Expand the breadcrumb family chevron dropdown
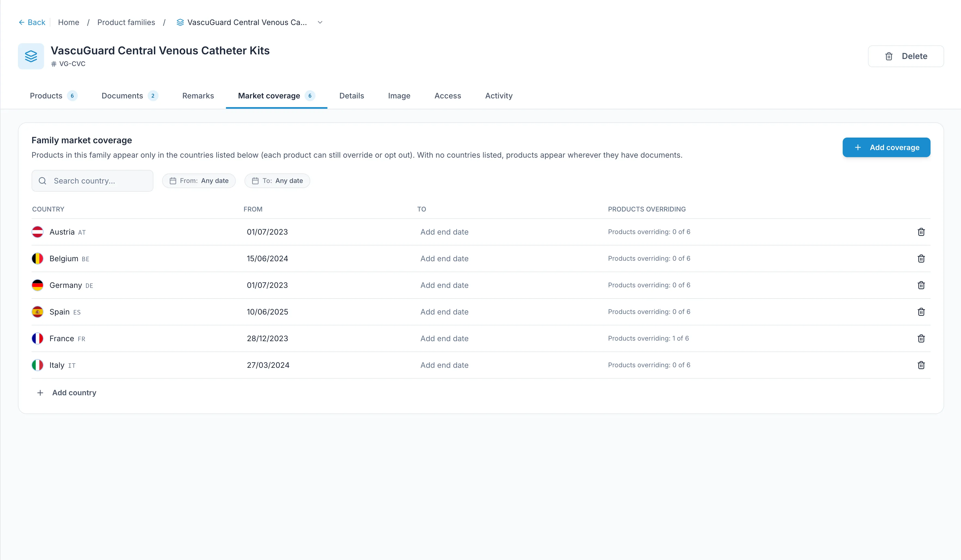 pos(320,23)
